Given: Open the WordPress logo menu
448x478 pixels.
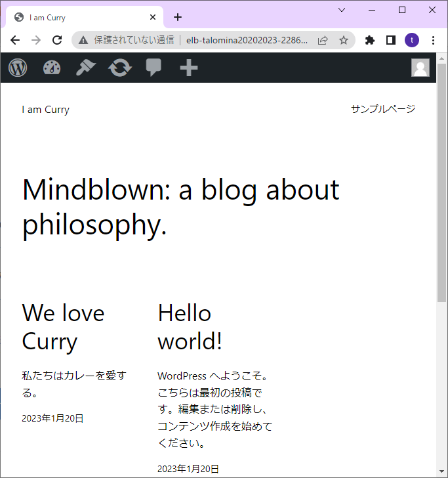Looking at the screenshot, I should [x=18, y=68].
